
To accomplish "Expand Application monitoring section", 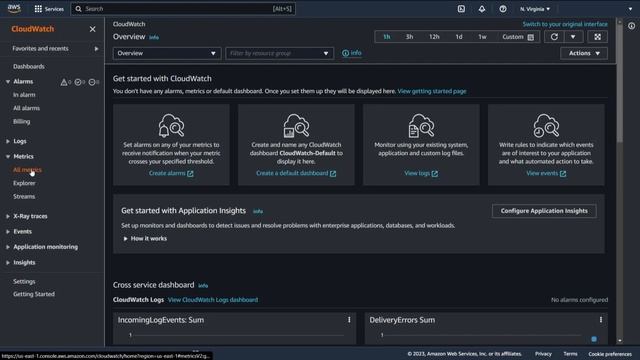I will [x=8, y=247].
